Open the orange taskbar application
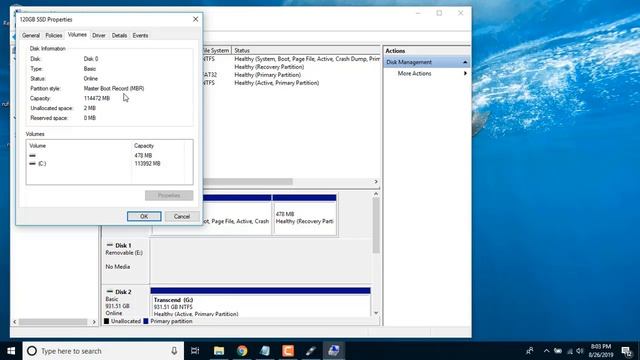This screenshot has width=640, height=360. tap(288, 351)
